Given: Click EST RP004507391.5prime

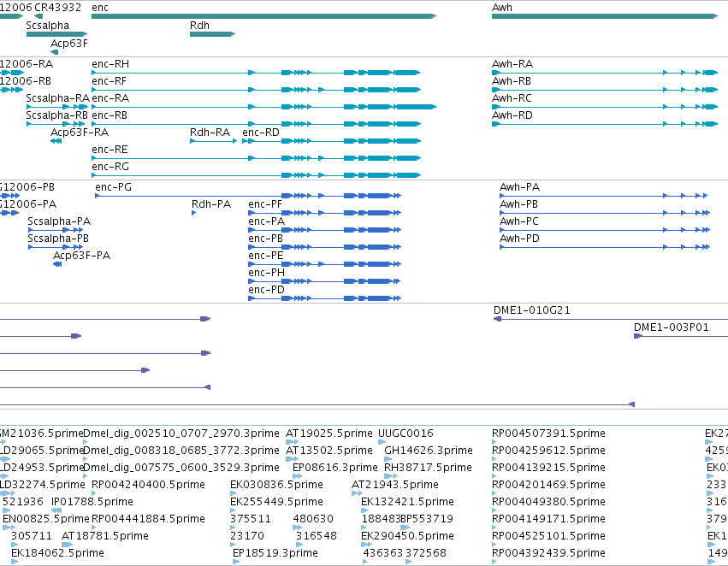Looking at the screenshot, I should (x=549, y=433).
